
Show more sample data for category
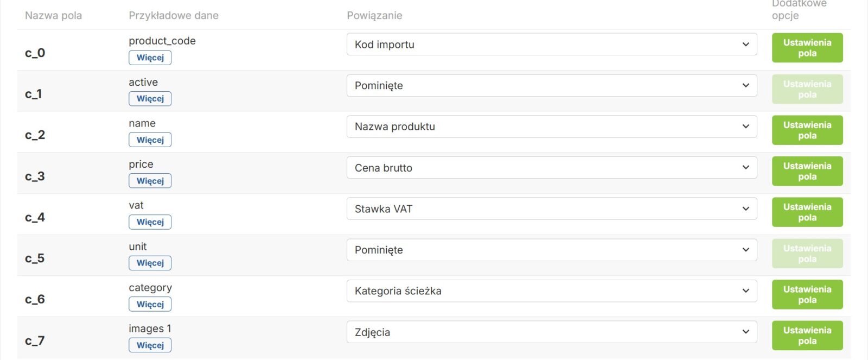150,304
